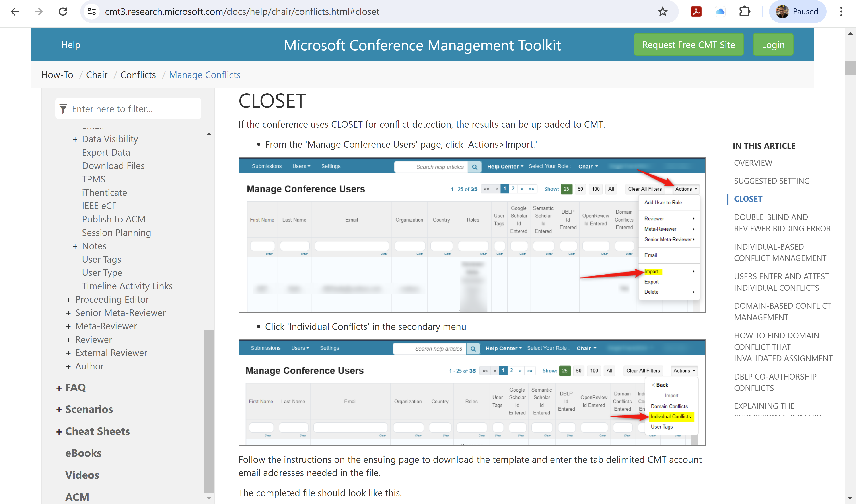Open Publish to ACM in the sidebar
856x504 pixels.
point(113,219)
